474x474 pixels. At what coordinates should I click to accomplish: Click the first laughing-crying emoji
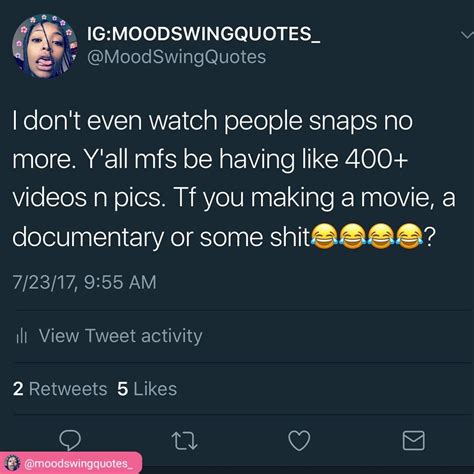point(325,237)
